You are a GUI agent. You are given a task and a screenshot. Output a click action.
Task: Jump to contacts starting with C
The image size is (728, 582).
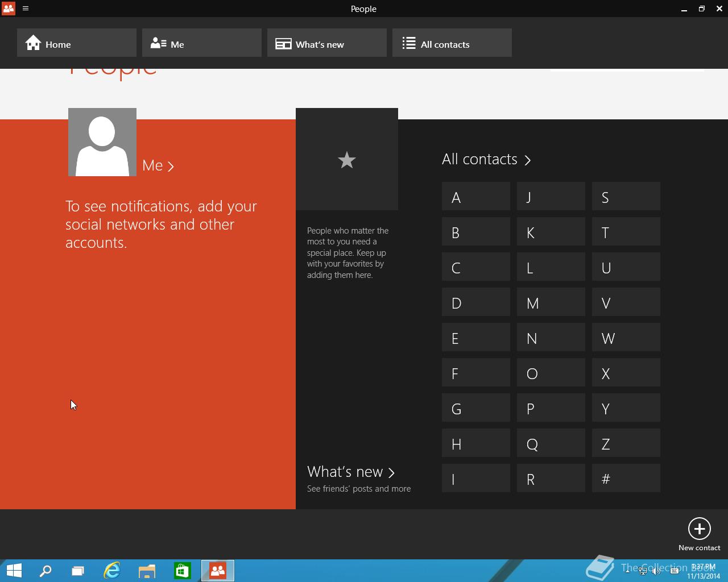pos(476,267)
